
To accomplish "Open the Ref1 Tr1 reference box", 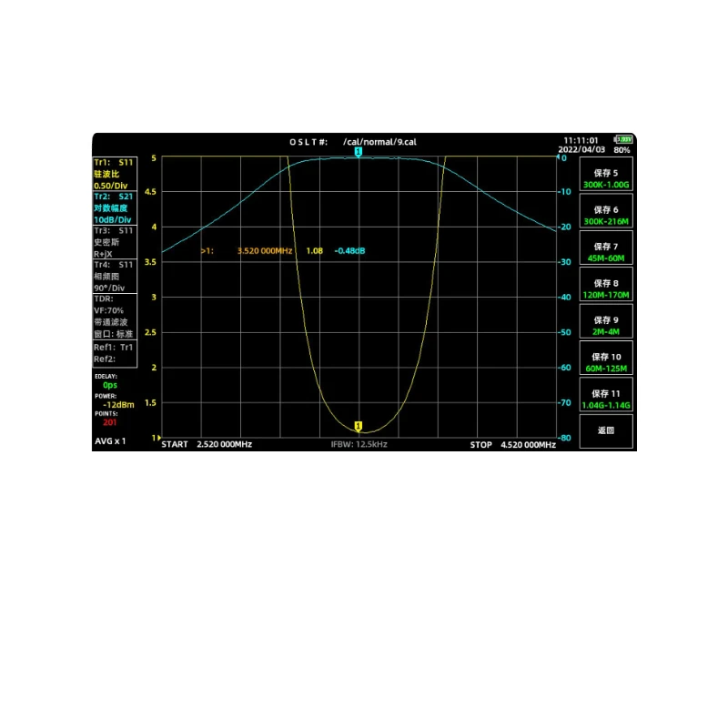I will 115,354.
